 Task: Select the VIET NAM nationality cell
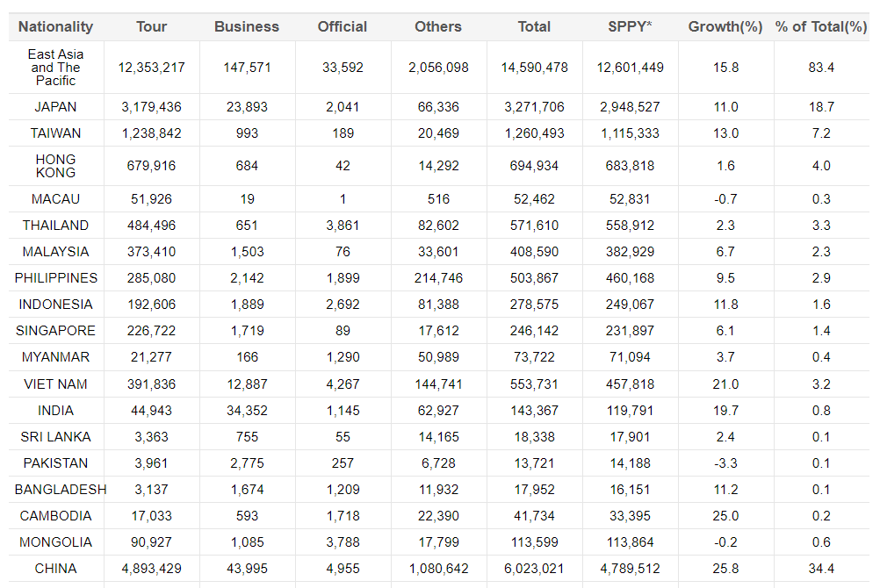click(x=55, y=384)
